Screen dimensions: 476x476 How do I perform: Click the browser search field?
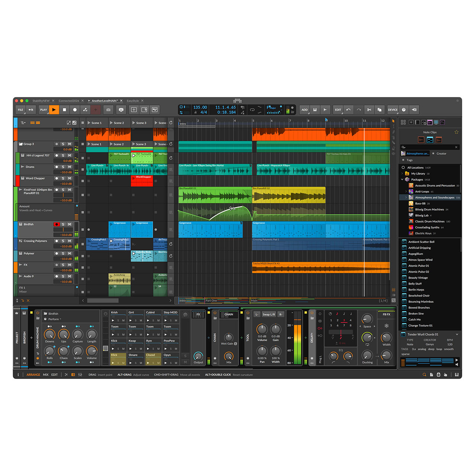click(428, 147)
